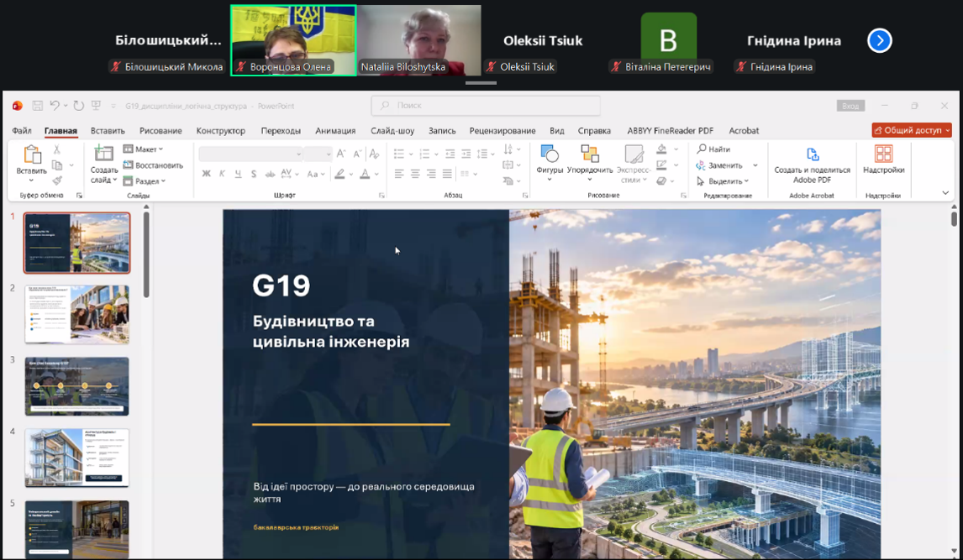The width and height of the screenshot is (963, 560).
Task: Increase font size with the larger A icon
Action: (x=341, y=154)
